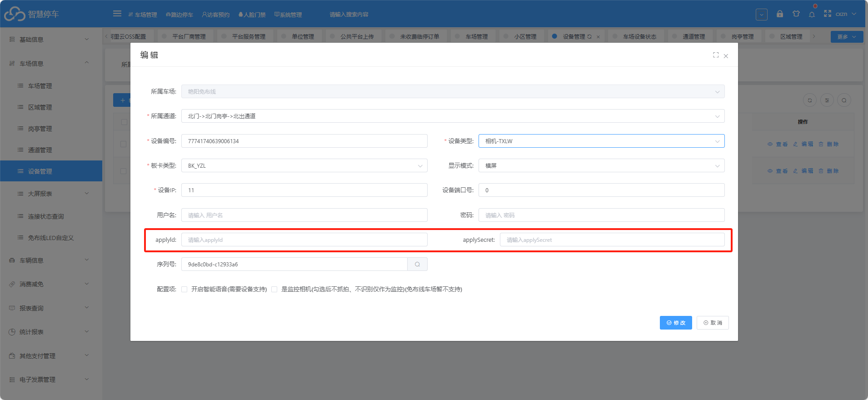The width and height of the screenshot is (868, 400).
Task: Click the dialog fullscreen expand icon
Action: coord(716,55)
